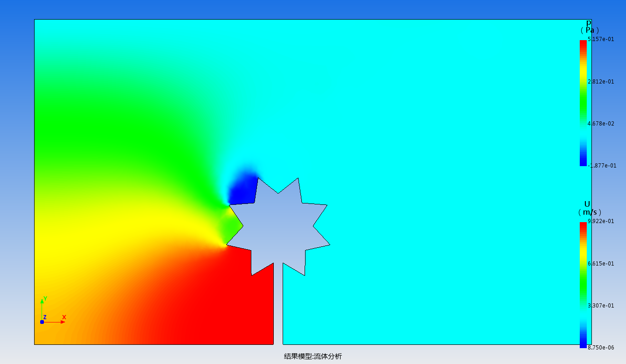Click the velocity minimum value 8.750e-06
This screenshot has height=364, width=626.
coord(601,347)
